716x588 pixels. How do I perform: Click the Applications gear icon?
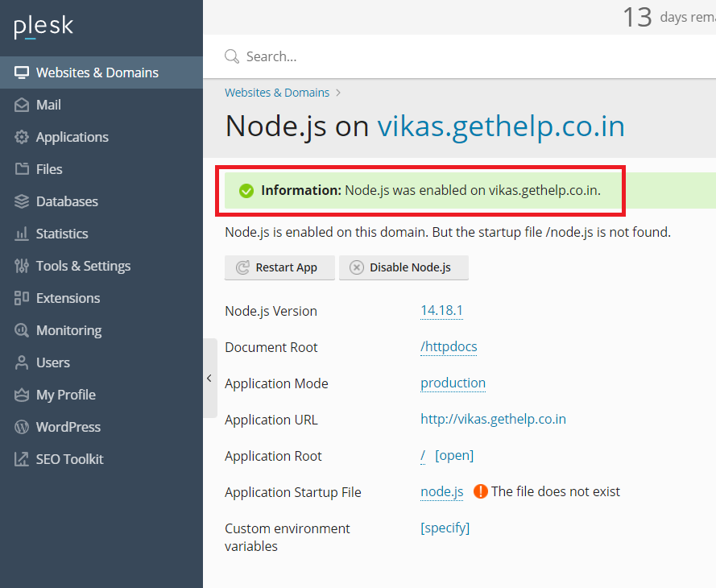click(22, 137)
